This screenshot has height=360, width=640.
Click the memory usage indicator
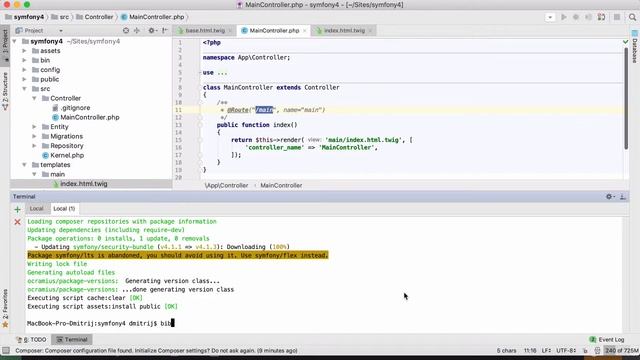tap(622, 351)
